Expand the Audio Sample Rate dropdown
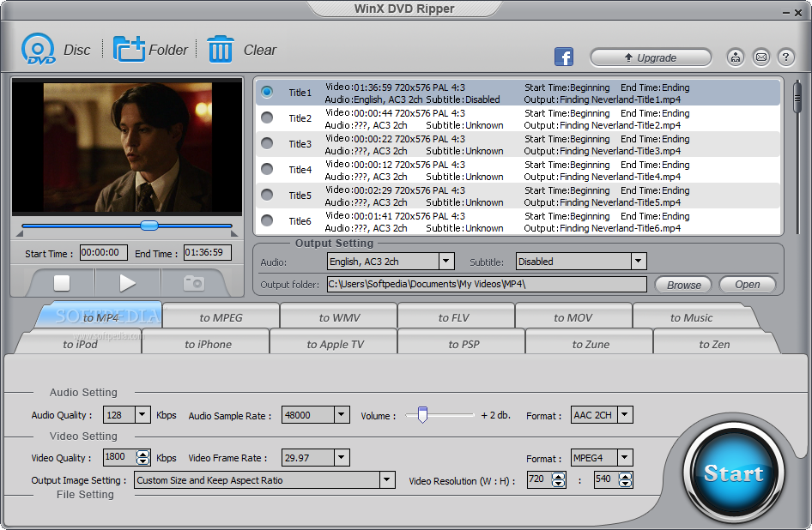This screenshot has width=812, height=530. [342, 414]
